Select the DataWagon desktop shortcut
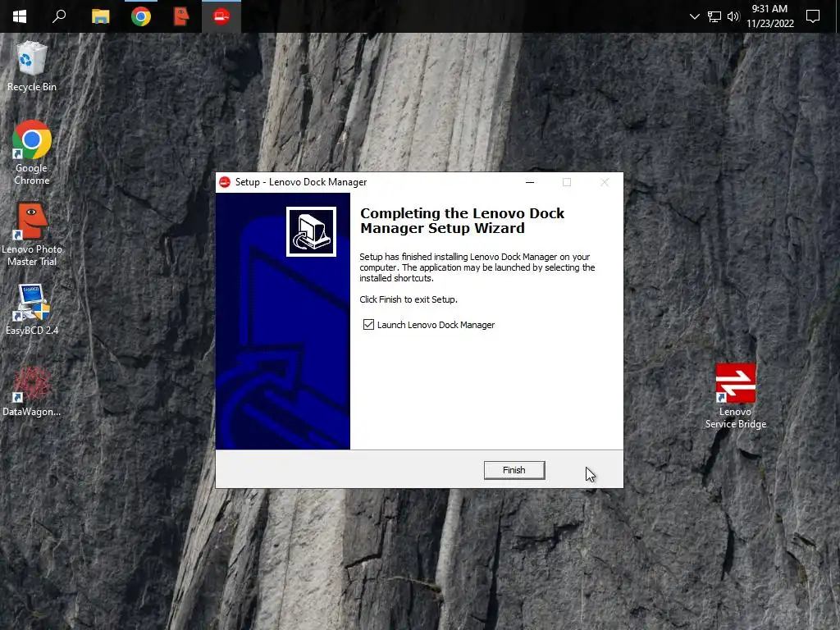 point(32,391)
